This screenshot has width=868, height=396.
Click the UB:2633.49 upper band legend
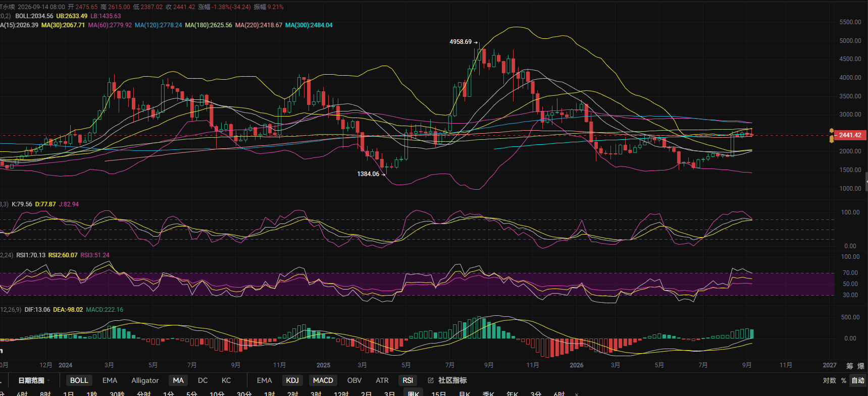(x=72, y=16)
